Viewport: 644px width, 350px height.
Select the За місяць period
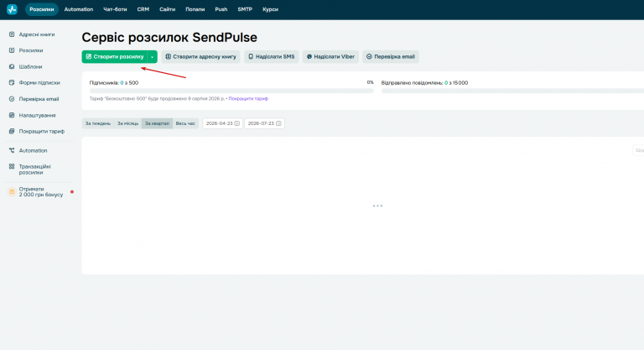tap(127, 123)
